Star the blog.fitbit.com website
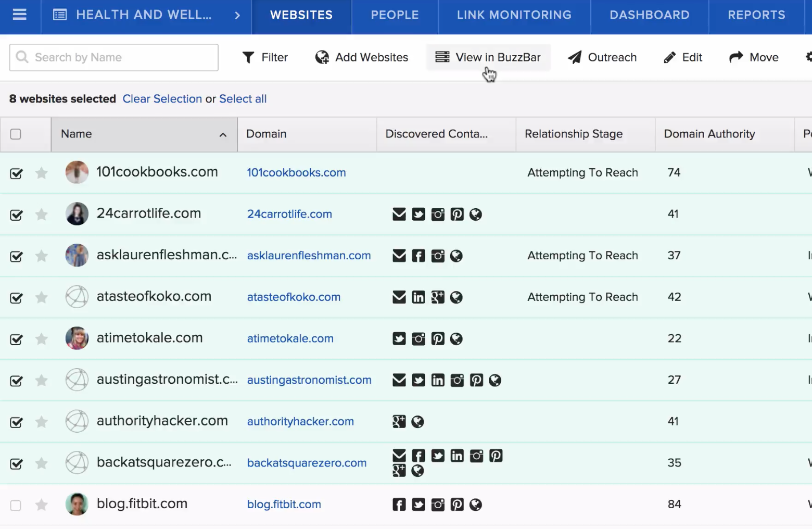The width and height of the screenshot is (812, 529). pos(42,505)
